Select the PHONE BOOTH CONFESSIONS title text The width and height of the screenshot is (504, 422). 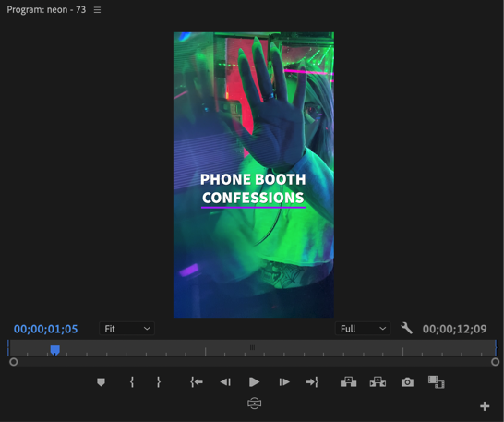point(253,188)
